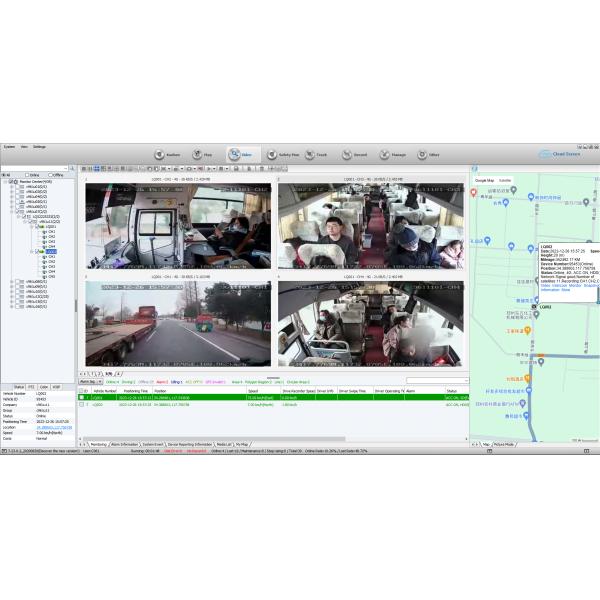Open the dropdown above the Status column
Image resolution: width=600 pixels, height=600 pixels.
436,381
